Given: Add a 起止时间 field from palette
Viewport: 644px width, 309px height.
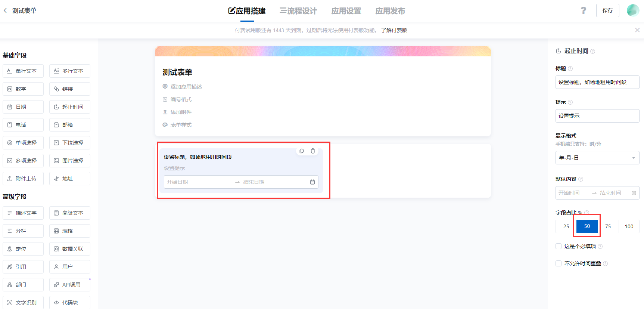Looking at the screenshot, I should tap(70, 107).
